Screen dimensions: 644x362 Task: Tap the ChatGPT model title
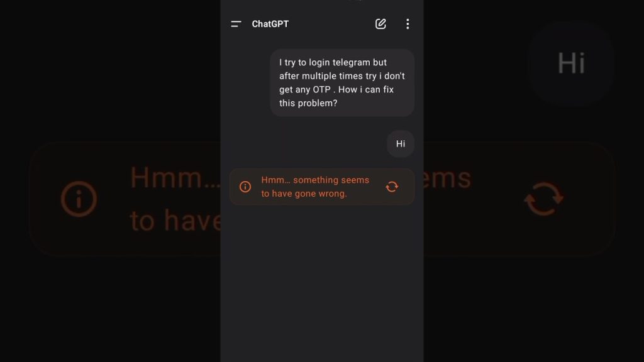[x=270, y=24]
